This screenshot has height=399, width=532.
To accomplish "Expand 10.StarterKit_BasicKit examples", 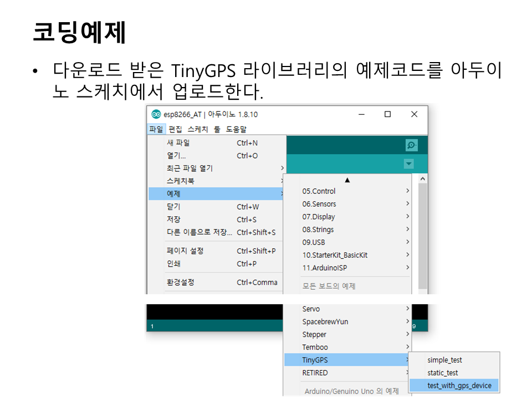I will tap(347, 255).
